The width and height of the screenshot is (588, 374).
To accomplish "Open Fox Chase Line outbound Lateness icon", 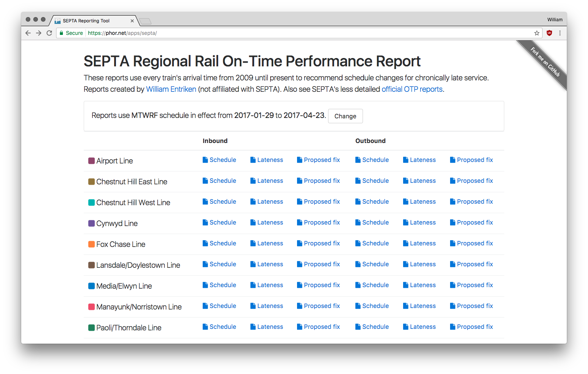I will [x=406, y=244].
